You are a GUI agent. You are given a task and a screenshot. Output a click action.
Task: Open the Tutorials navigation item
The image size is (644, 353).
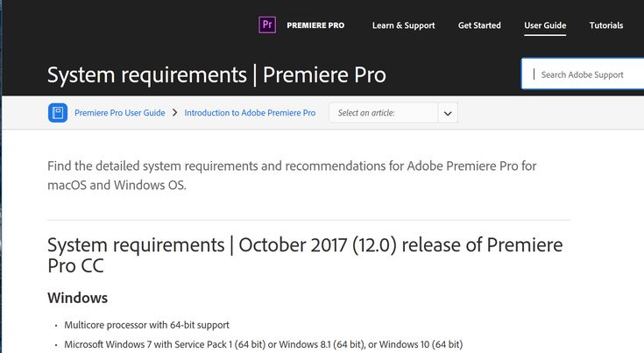(x=606, y=25)
